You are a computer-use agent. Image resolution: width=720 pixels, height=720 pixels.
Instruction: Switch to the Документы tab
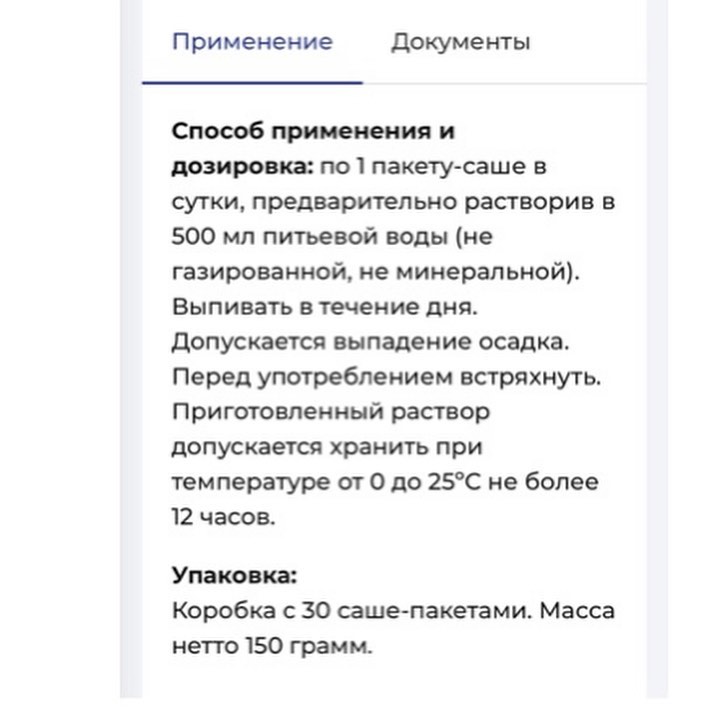(x=461, y=42)
